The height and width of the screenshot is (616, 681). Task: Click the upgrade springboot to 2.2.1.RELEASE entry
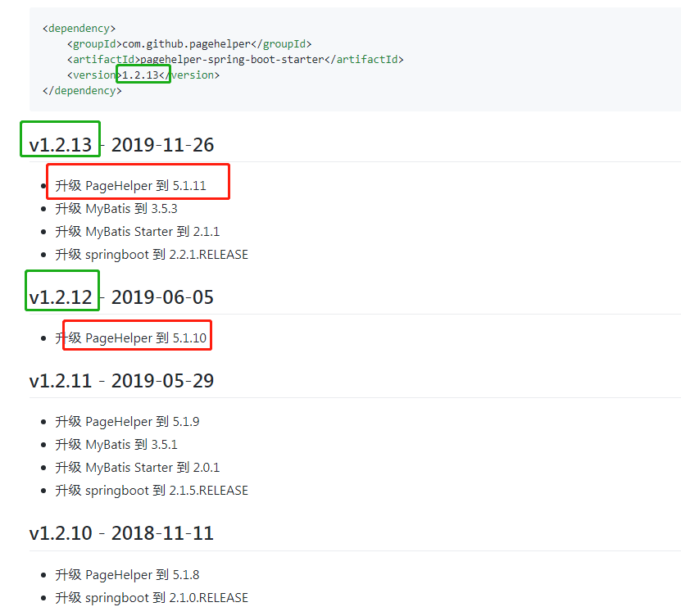pos(152,254)
